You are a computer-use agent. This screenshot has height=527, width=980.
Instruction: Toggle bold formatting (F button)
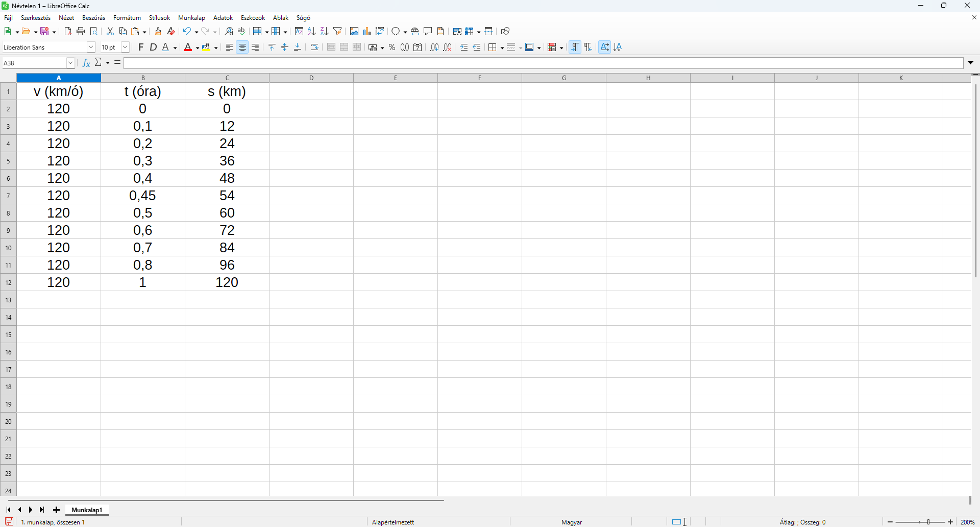pos(141,47)
